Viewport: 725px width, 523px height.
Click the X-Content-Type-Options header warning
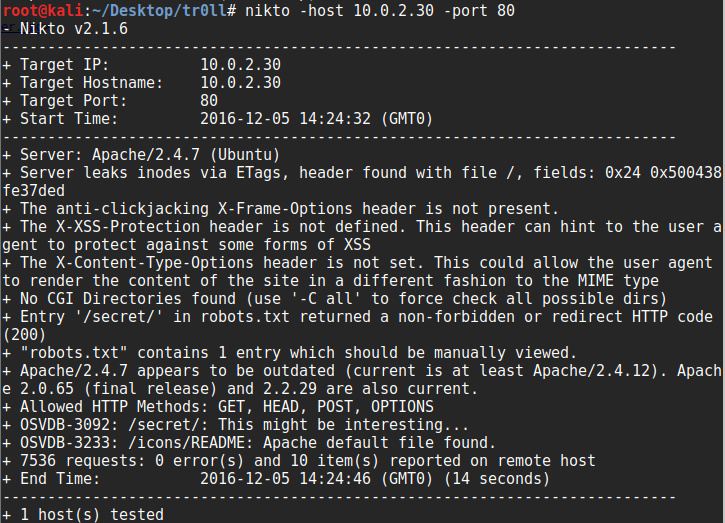(357, 271)
